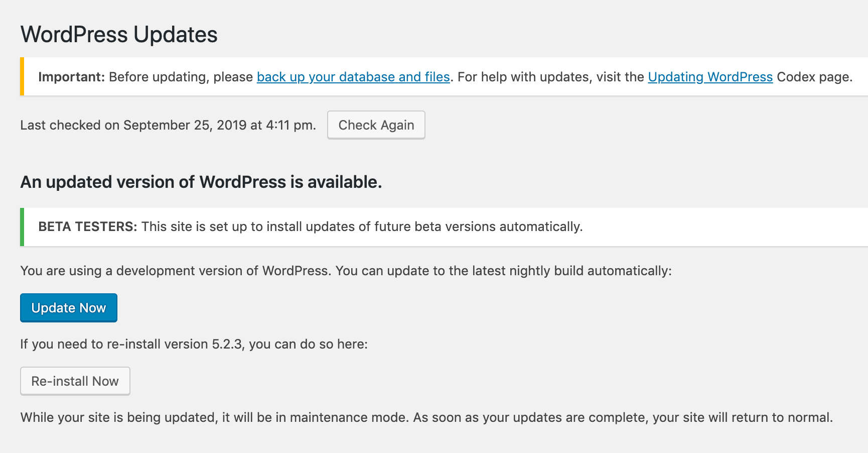Reinstall WordPress 5.2.3 using Re-install Now

(75, 381)
